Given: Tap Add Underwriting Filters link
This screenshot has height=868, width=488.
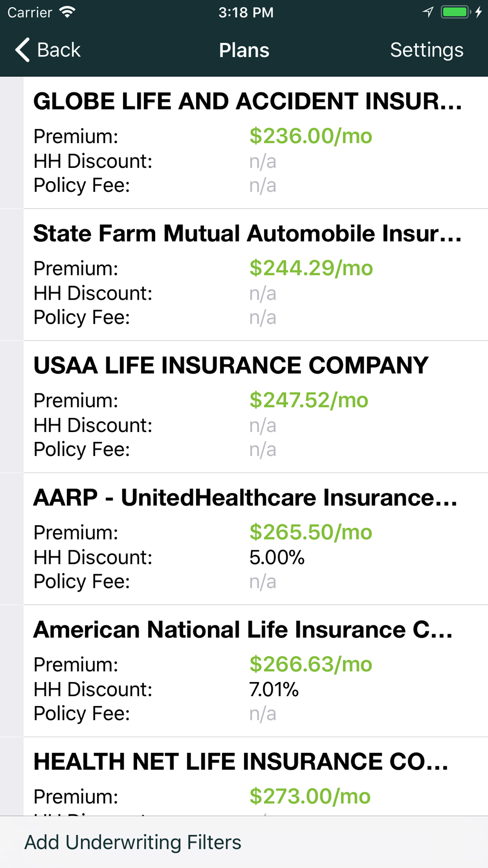Looking at the screenshot, I should click(x=133, y=842).
